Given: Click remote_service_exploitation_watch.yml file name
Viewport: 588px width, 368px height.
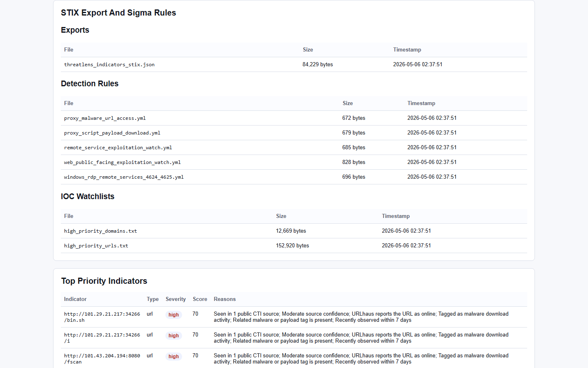Looking at the screenshot, I should pos(118,148).
